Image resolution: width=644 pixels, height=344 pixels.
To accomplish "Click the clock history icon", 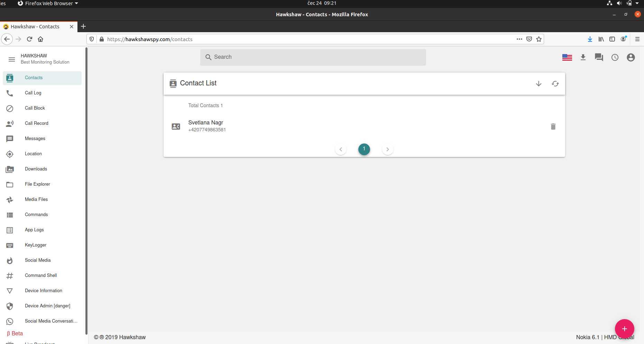I will click(615, 57).
